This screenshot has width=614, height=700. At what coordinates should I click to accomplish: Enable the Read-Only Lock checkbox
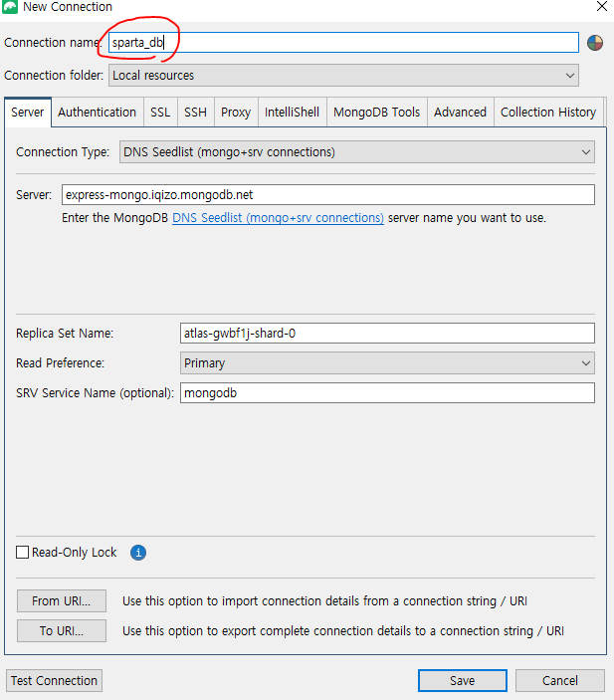22,553
